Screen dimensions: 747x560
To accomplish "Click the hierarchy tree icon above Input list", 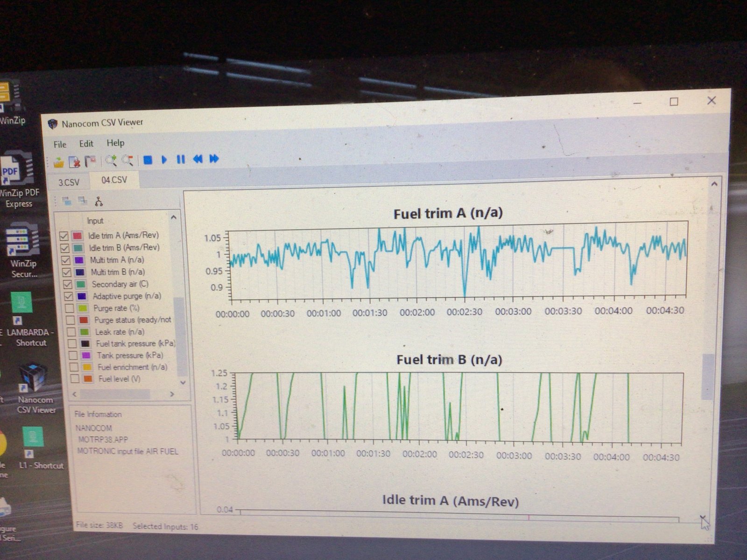I will tap(99, 201).
